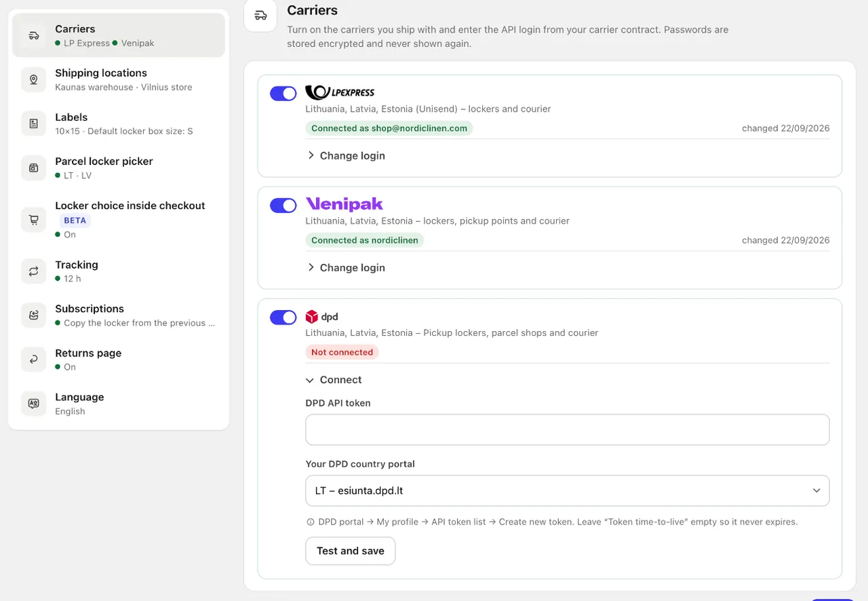Open Carriers settings in sidebar
The image size is (868, 601).
click(x=119, y=35)
